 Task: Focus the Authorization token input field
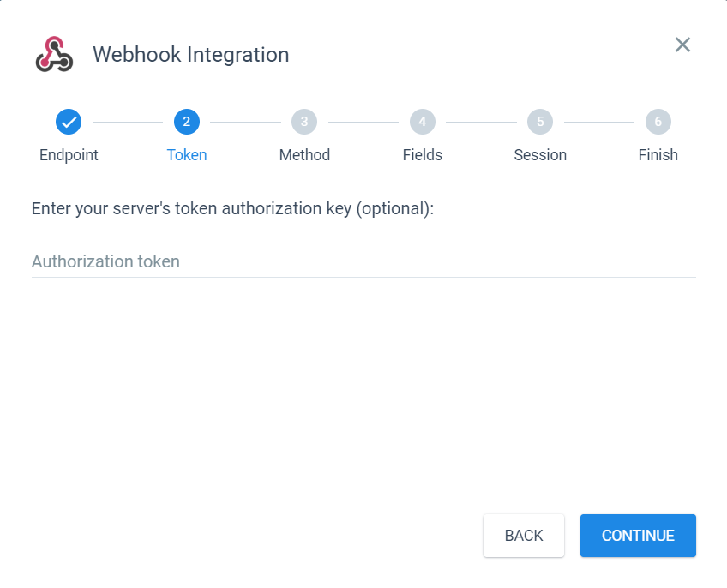[363, 261]
